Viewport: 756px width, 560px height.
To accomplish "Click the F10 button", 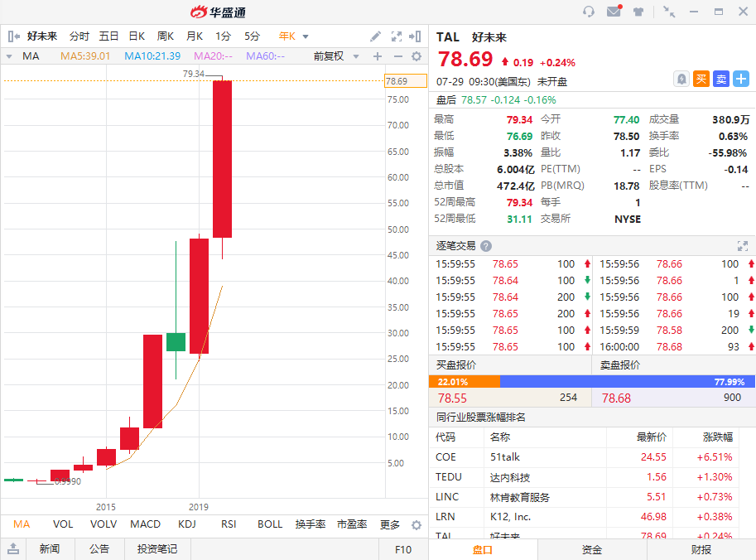I will click(x=403, y=549).
